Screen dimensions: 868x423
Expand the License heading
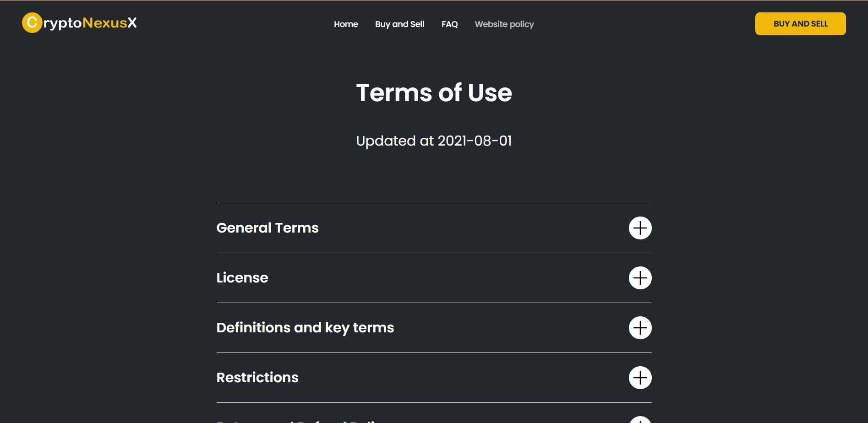(x=242, y=278)
